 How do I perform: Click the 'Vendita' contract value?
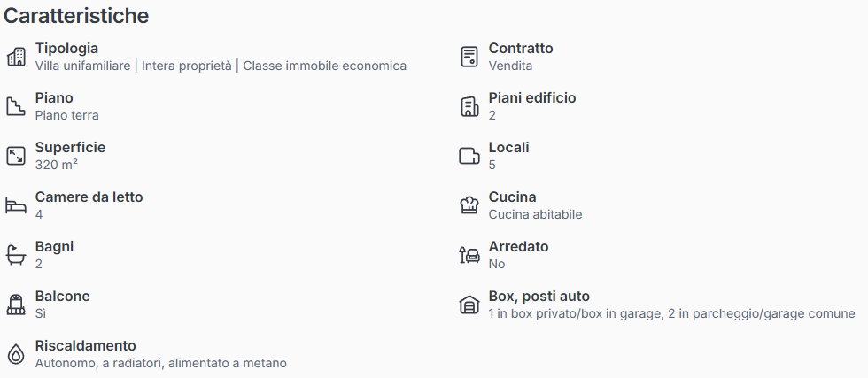coord(510,66)
